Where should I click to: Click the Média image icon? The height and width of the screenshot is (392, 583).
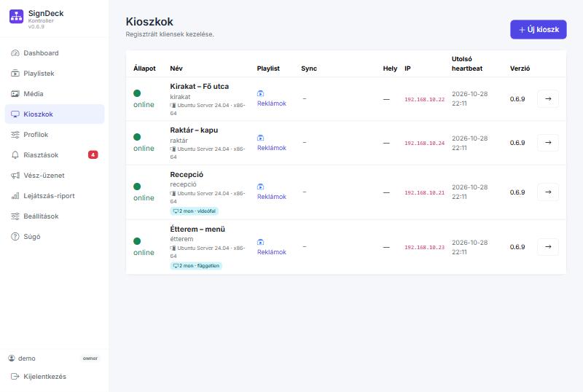point(15,94)
